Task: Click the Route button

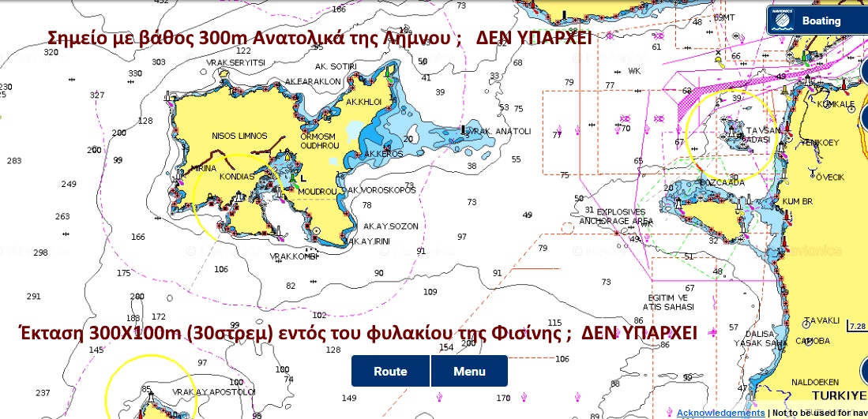Action: click(x=390, y=371)
